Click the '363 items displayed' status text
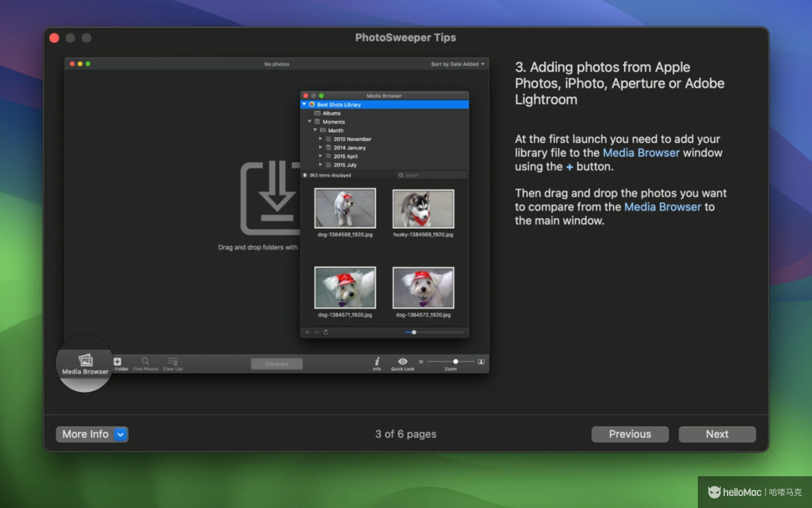Viewport: 812px width, 508px height. (330, 175)
